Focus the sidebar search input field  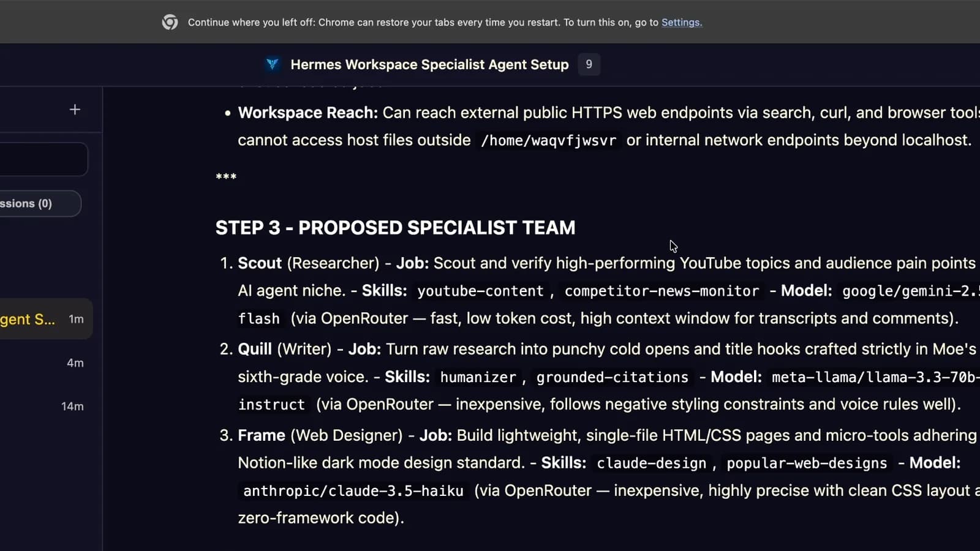[x=43, y=159]
